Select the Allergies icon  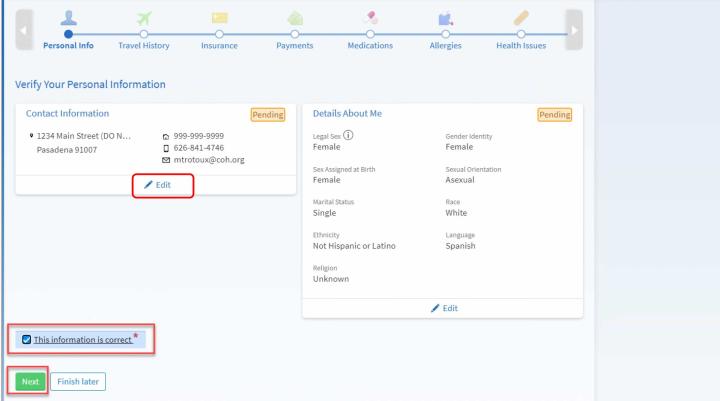pos(445,19)
